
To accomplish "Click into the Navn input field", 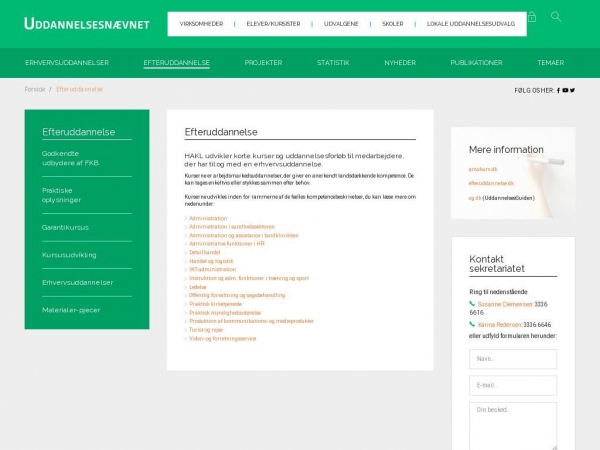I will 513,358.
